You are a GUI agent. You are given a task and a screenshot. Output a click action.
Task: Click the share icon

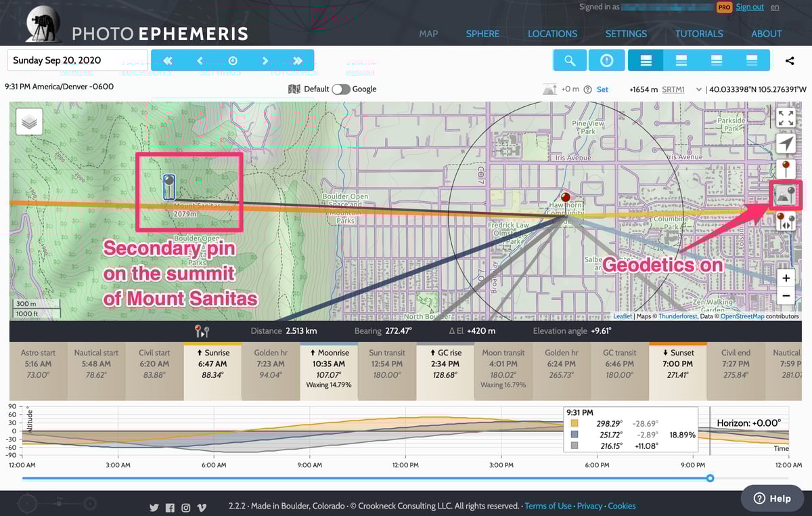(790, 61)
